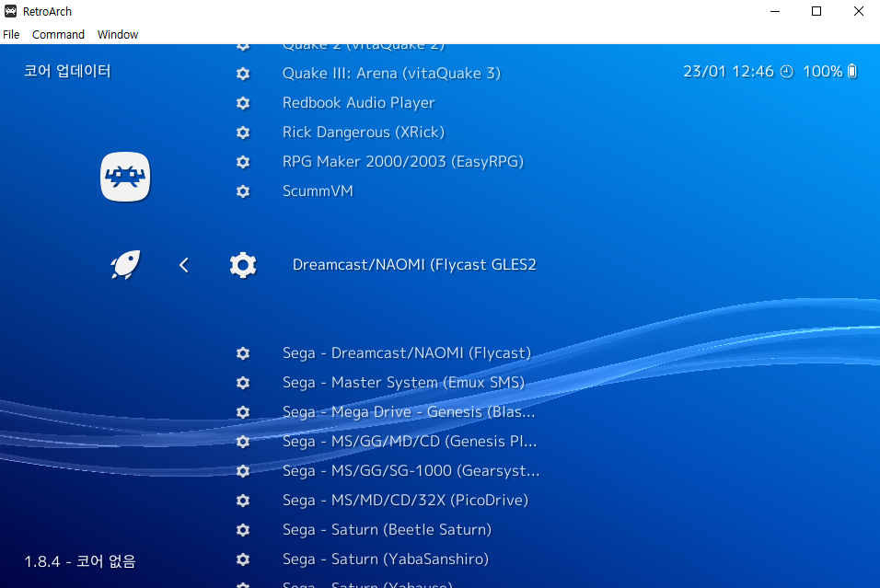Select Sega - Saturn (Beetle Saturn)
This screenshot has height=588, width=880.
387,530
